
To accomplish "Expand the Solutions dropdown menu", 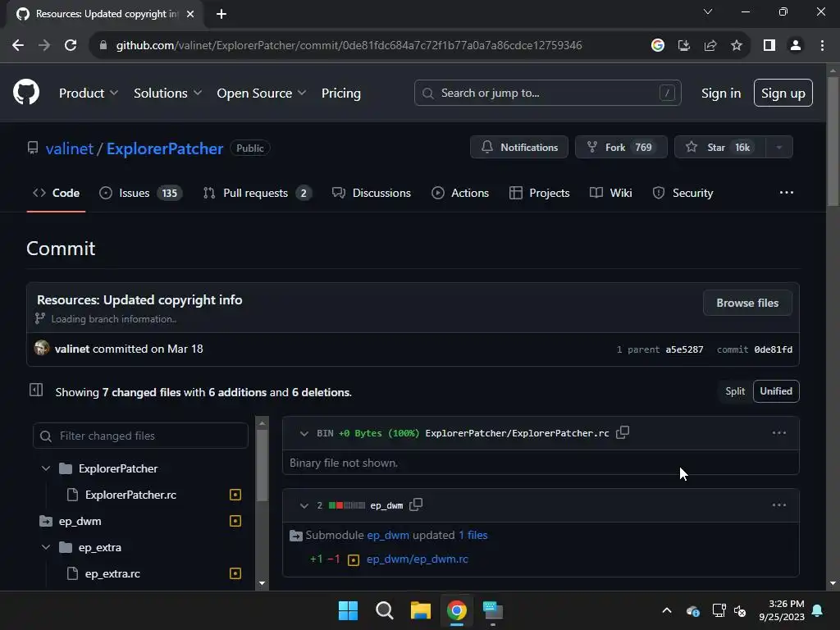I will click(167, 94).
